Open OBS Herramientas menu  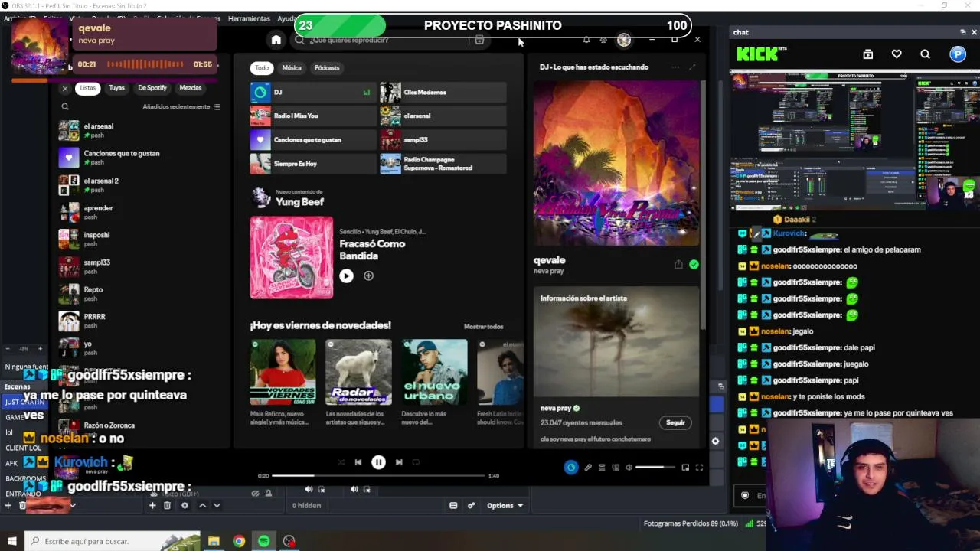pyautogui.click(x=249, y=18)
